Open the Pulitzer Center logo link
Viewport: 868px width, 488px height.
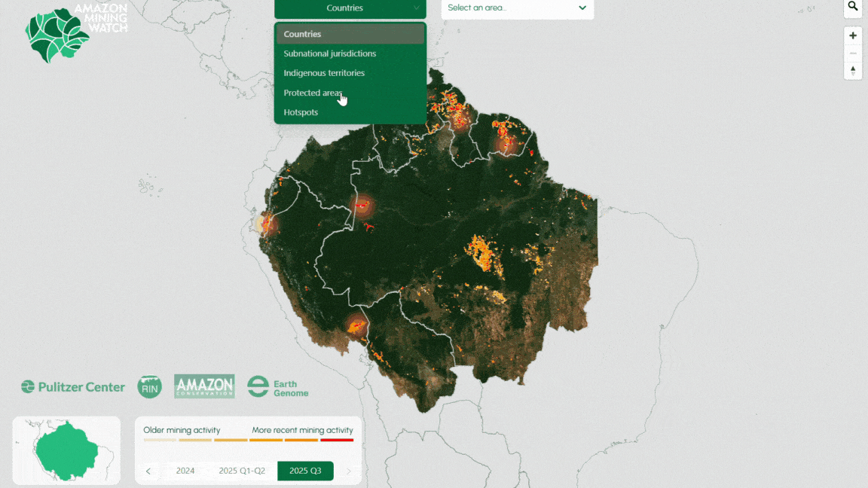(x=73, y=386)
